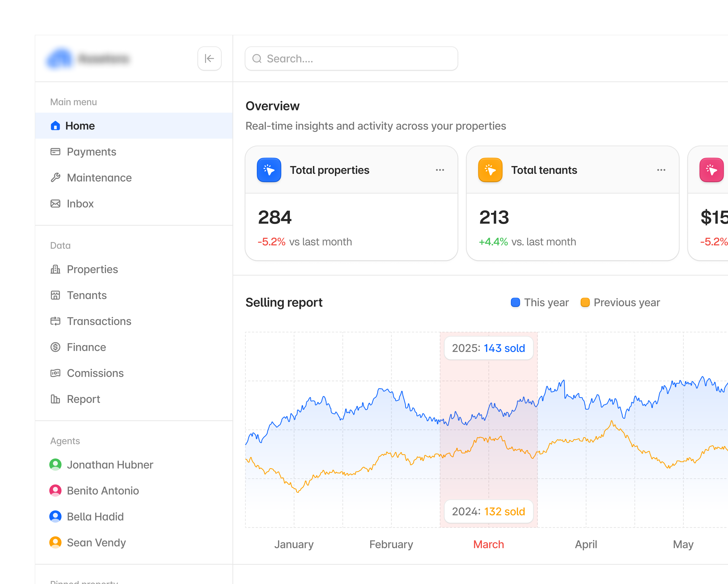
Task: Click the Properties building icon
Action: click(55, 269)
